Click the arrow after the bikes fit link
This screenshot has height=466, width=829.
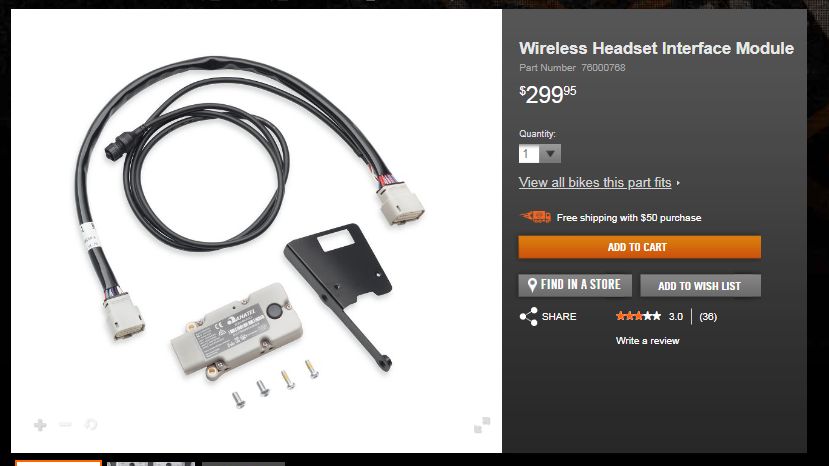coord(678,183)
